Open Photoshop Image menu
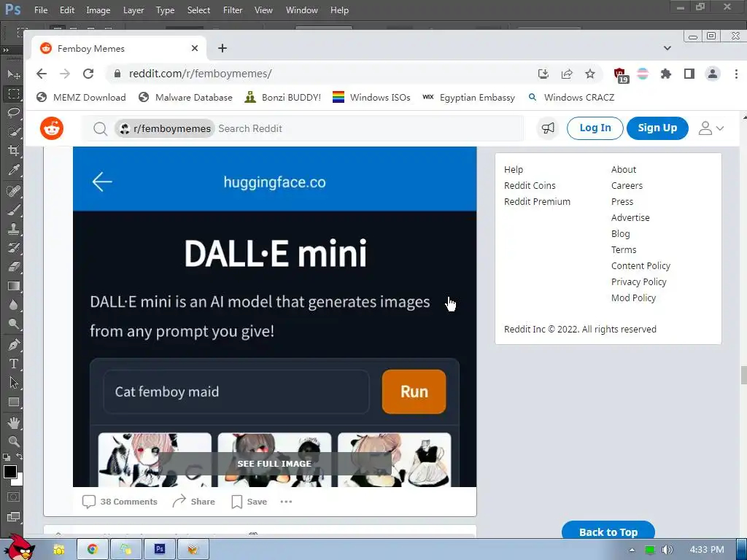 point(98,10)
